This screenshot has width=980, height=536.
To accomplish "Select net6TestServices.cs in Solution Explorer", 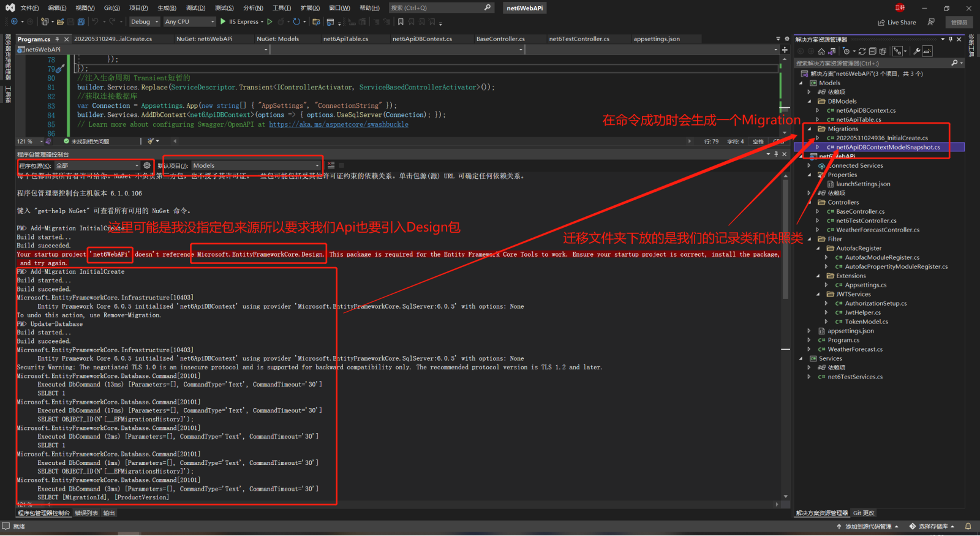I will point(855,377).
